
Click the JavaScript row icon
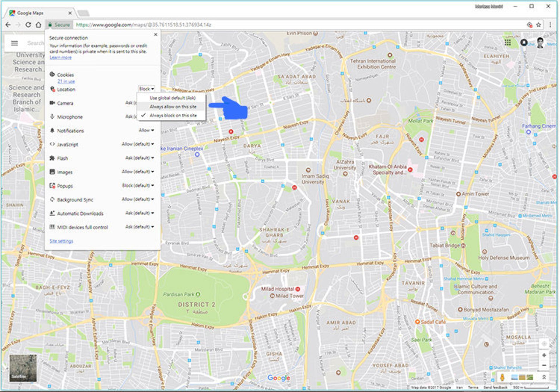point(52,144)
